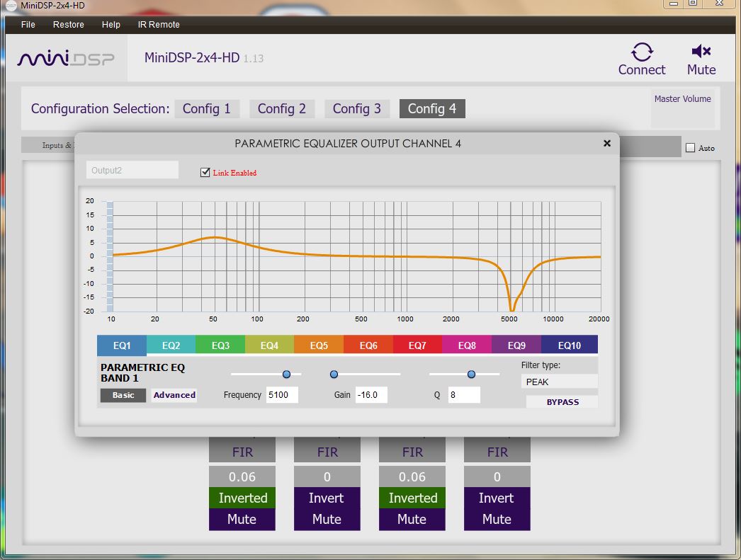The height and width of the screenshot is (560, 741).
Task: Click the fourth channel's 0 delay value
Action: [497, 477]
